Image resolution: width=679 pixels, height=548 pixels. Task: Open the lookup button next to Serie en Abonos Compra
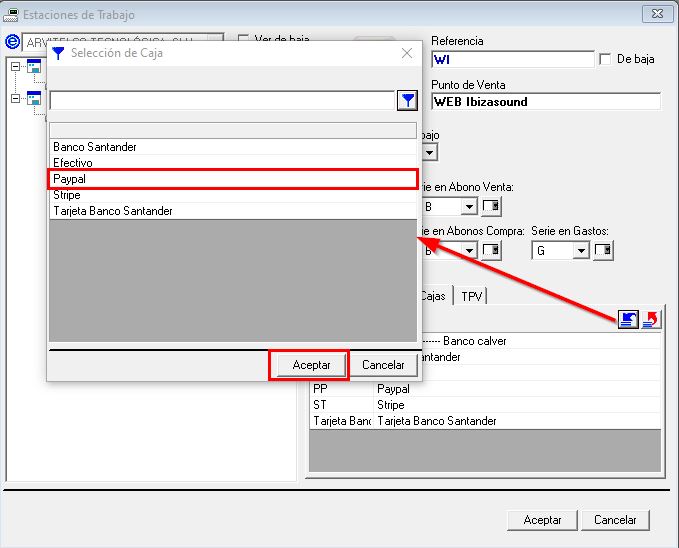(x=491, y=251)
